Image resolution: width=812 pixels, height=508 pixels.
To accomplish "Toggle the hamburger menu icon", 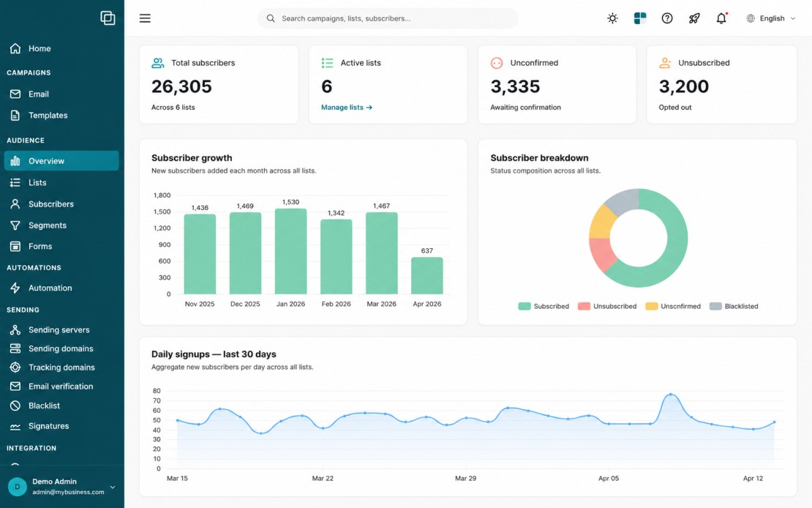I will pos(145,18).
